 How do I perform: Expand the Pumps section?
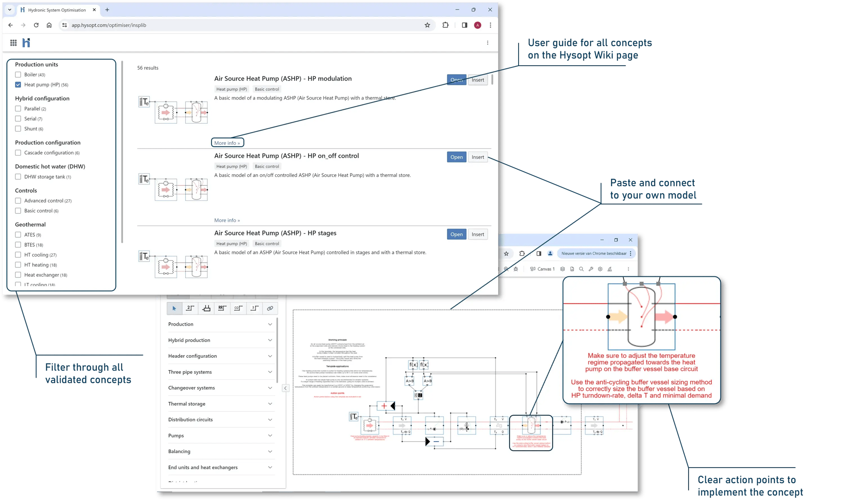pyautogui.click(x=220, y=435)
